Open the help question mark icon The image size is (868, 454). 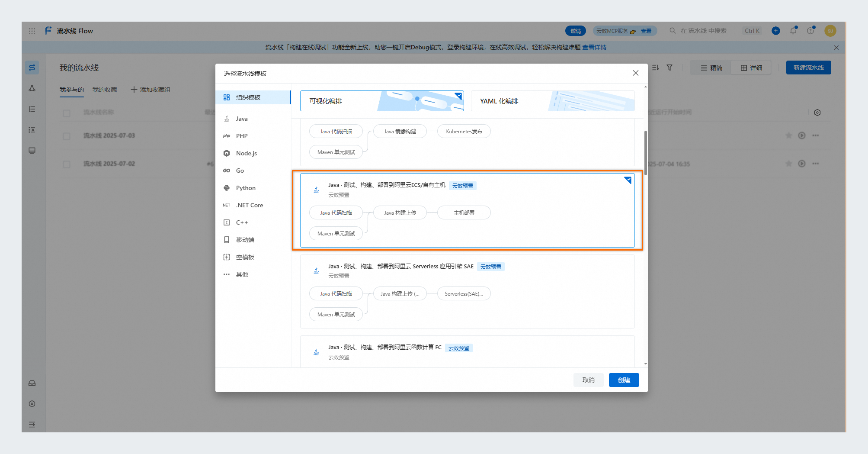pyautogui.click(x=810, y=31)
